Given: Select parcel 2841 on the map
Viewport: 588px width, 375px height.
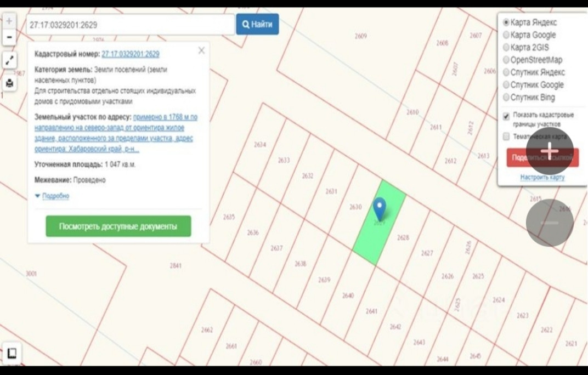Looking at the screenshot, I should (x=176, y=265).
